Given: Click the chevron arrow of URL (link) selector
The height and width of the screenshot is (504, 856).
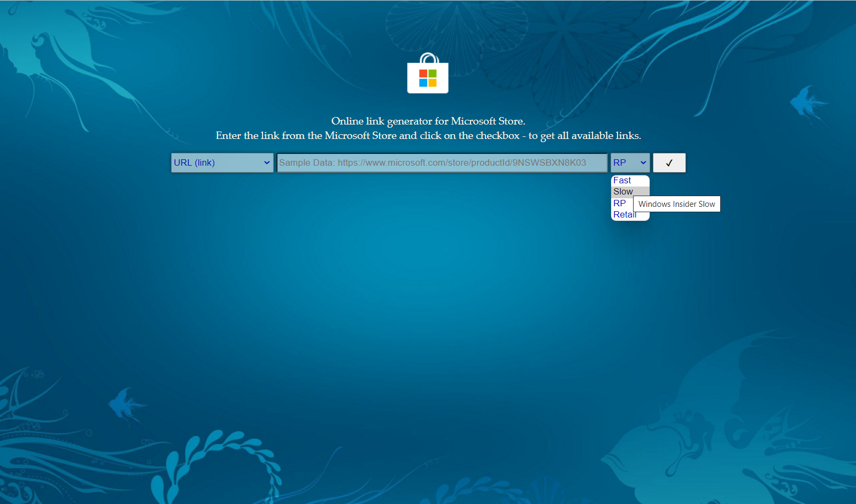Looking at the screenshot, I should point(267,163).
